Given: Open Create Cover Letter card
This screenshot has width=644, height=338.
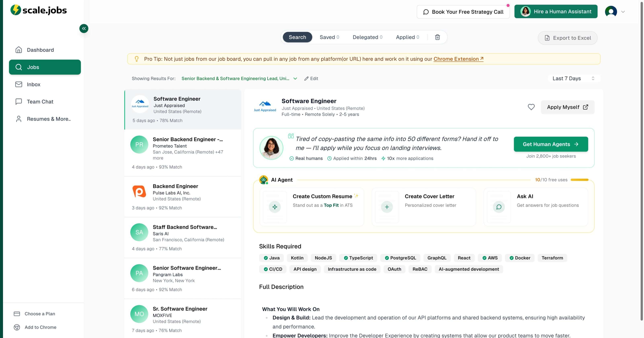Looking at the screenshot, I should click(x=424, y=207).
